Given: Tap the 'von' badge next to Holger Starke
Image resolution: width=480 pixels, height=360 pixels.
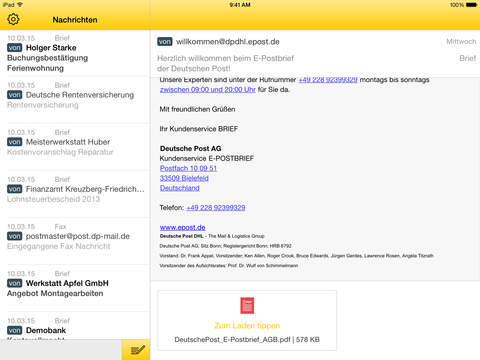Looking at the screenshot, I should [15, 48].
